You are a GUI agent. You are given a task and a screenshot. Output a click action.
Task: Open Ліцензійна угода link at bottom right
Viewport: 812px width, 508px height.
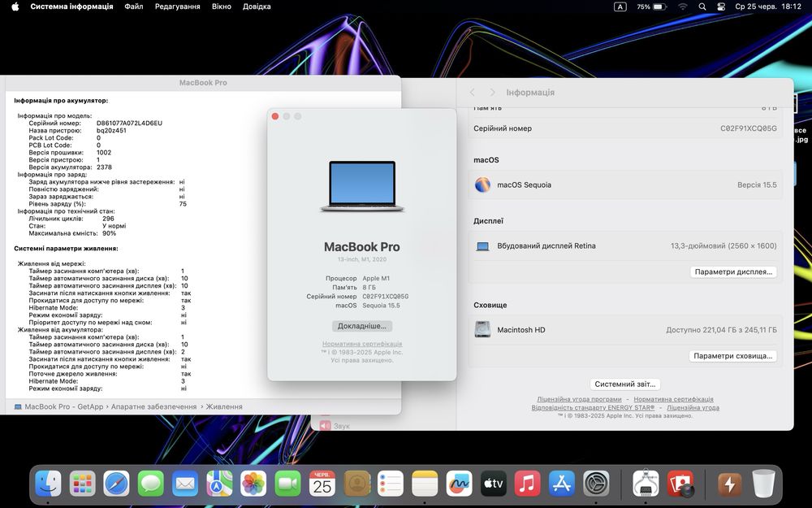point(693,407)
